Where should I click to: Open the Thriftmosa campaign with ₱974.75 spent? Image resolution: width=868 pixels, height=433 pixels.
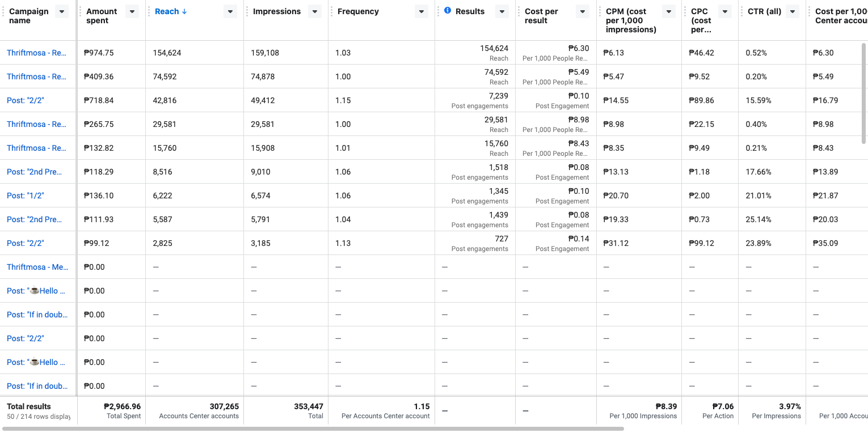37,53
